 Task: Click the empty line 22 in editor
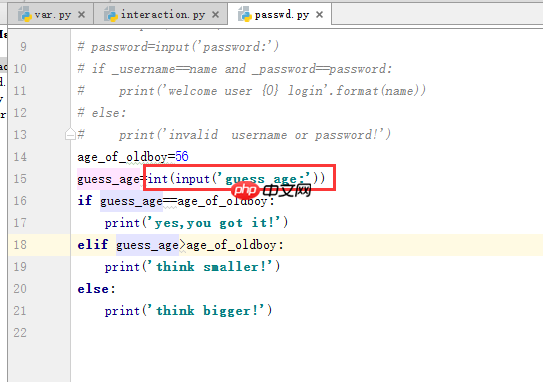point(307,333)
